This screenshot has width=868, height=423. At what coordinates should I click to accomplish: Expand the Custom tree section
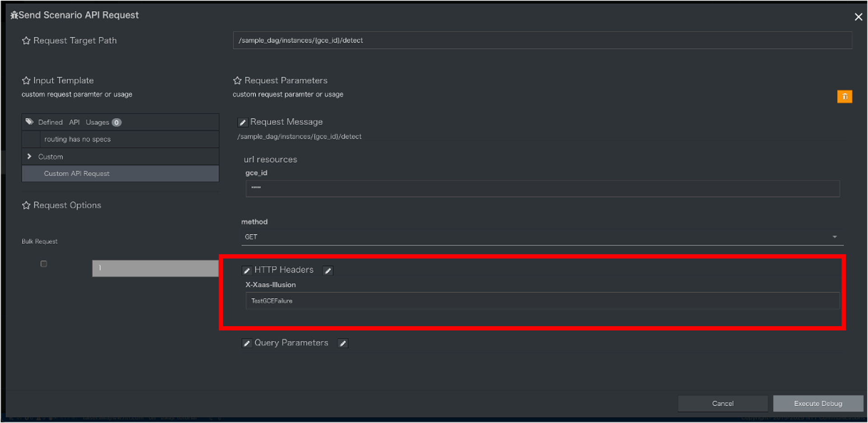pyautogui.click(x=29, y=156)
